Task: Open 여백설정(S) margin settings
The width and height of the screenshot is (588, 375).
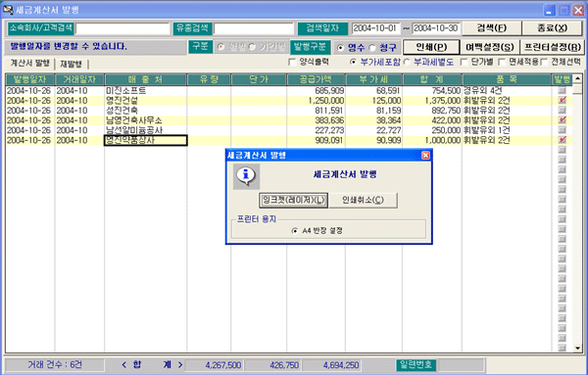Action: point(490,47)
